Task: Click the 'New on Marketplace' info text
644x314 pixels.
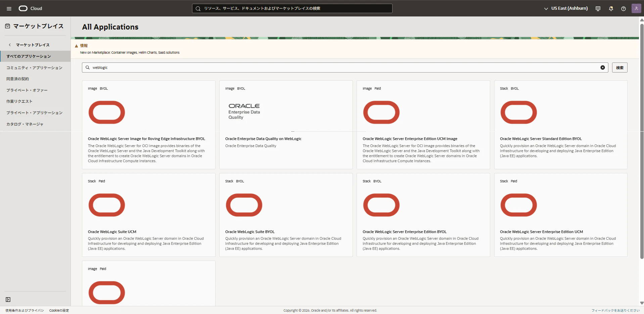Action: [130, 52]
